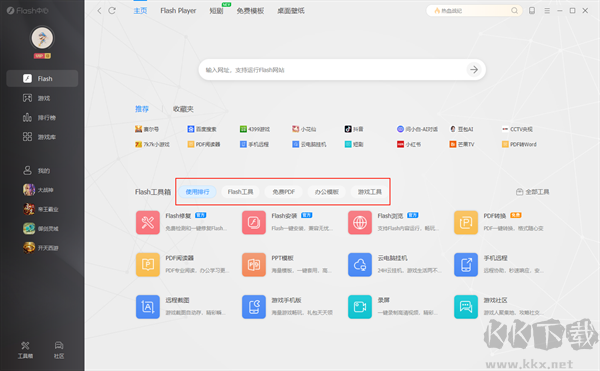The height and width of the screenshot is (371, 600).
Task: Open the 工具箱 toolbox at sidebar bottom
Action: 25,350
